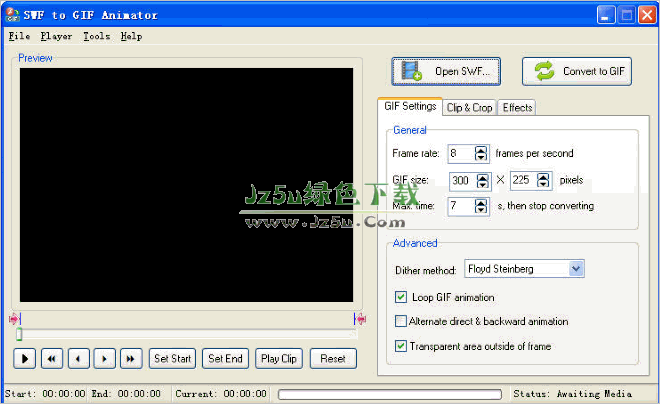Click the Reset button
This screenshot has width=660, height=404.
click(x=333, y=359)
